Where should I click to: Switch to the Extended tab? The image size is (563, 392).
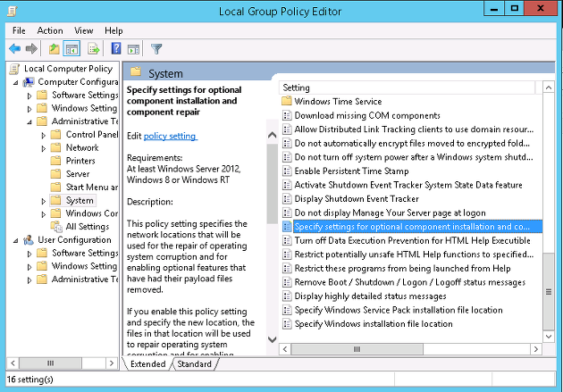point(148,364)
